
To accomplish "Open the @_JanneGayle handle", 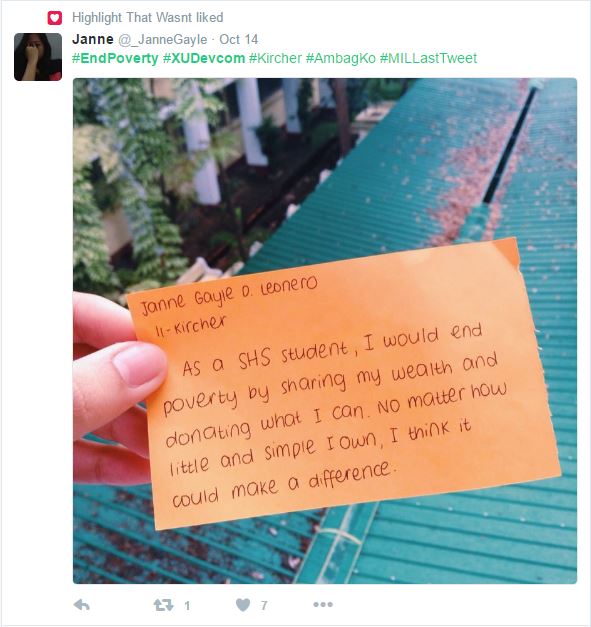I will (x=162, y=40).
